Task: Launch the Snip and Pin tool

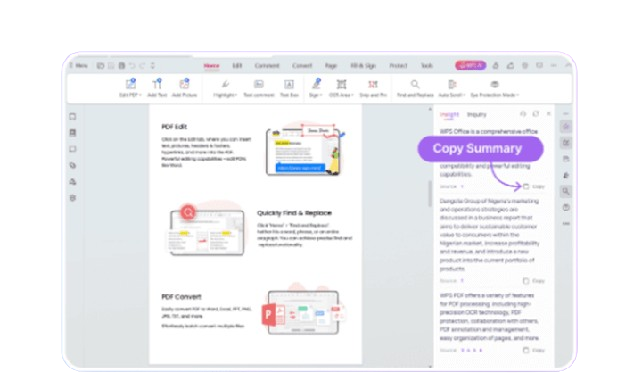Action: pyautogui.click(x=373, y=88)
